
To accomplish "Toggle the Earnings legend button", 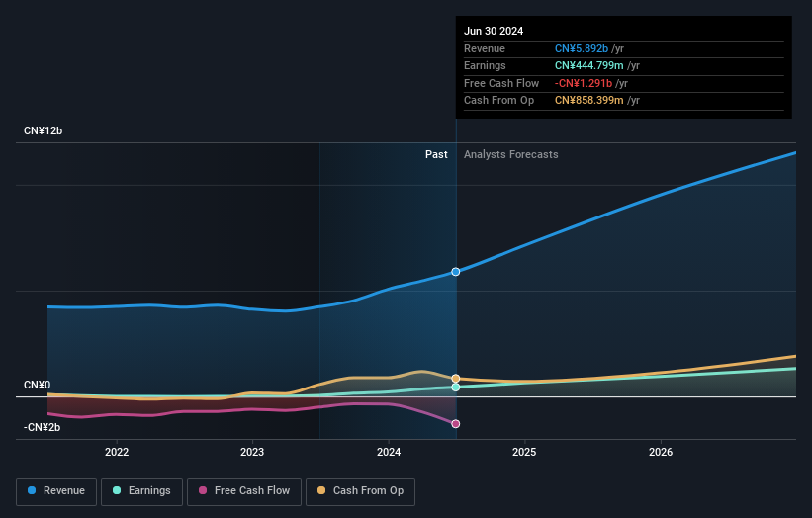I will pyautogui.click(x=141, y=491).
